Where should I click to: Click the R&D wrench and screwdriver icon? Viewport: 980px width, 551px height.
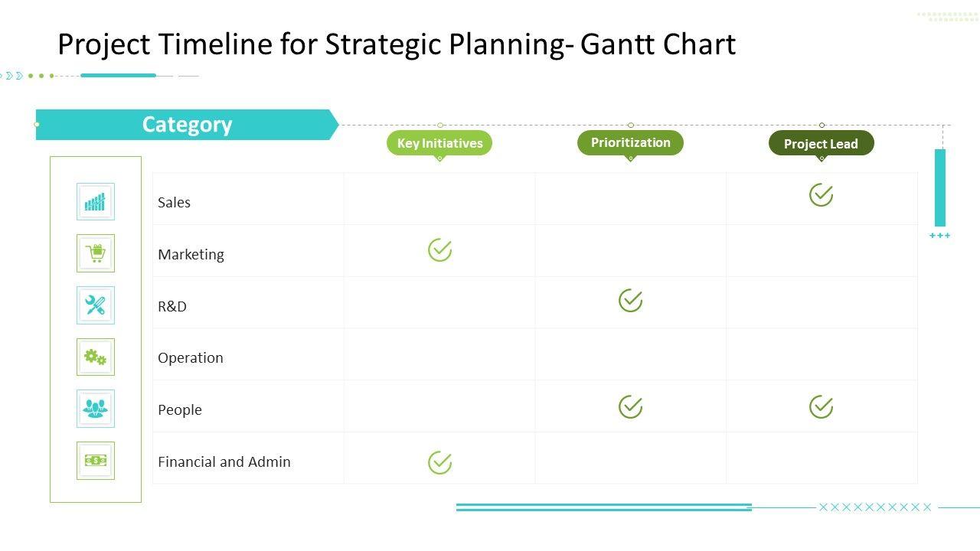[96, 305]
